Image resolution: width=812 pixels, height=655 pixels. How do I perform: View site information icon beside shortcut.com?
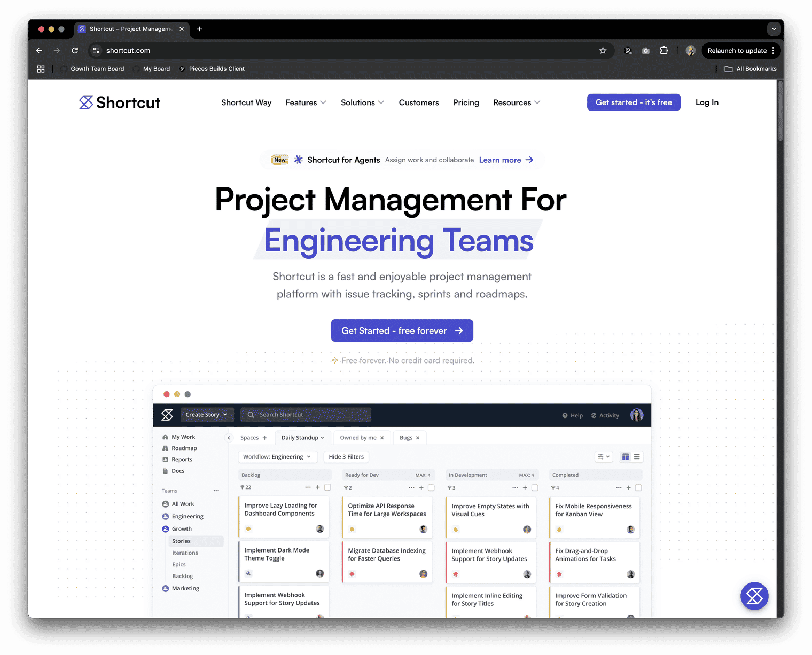96,51
